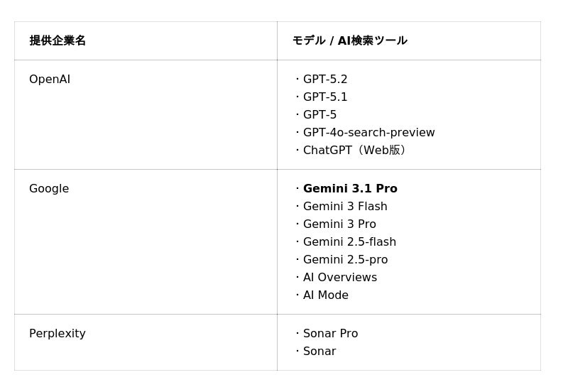The image size is (568, 392).
Task: Click the AI Mode entry
Action: (x=326, y=295)
